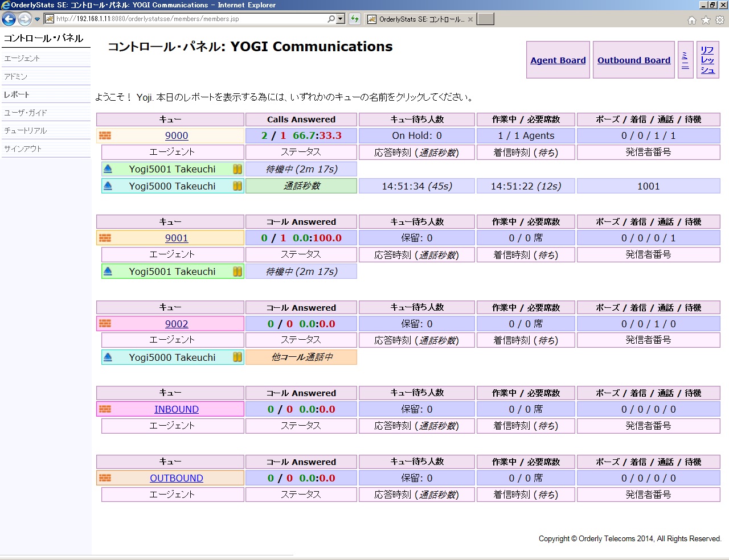Open the address bar autocomplete dropdown
The width and height of the screenshot is (729, 560).
pos(341,19)
